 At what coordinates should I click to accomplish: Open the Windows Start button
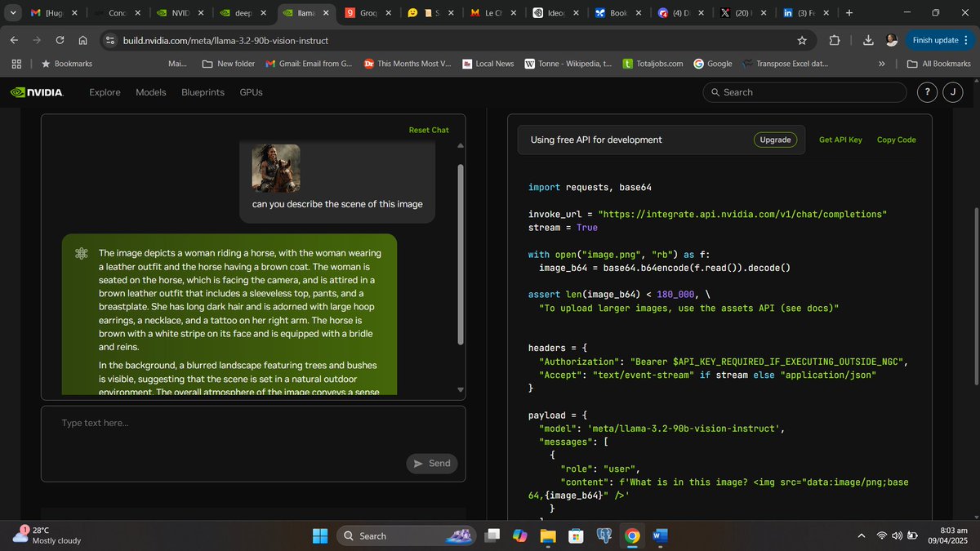coord(320,535)
